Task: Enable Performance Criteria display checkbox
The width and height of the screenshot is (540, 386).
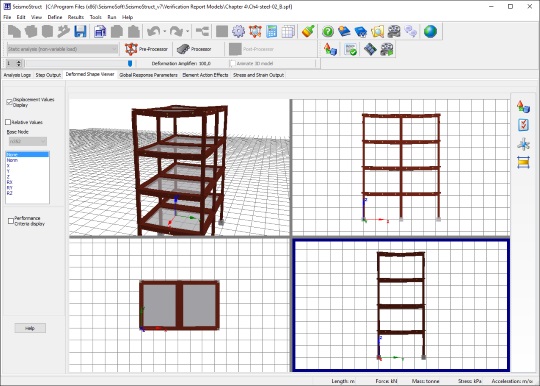Action: [11, 221]
